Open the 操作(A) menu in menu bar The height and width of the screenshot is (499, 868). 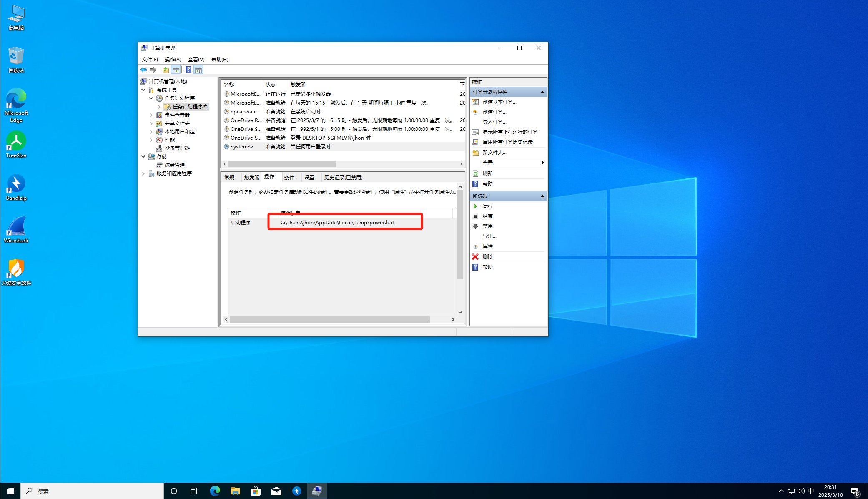pos(173,60)
